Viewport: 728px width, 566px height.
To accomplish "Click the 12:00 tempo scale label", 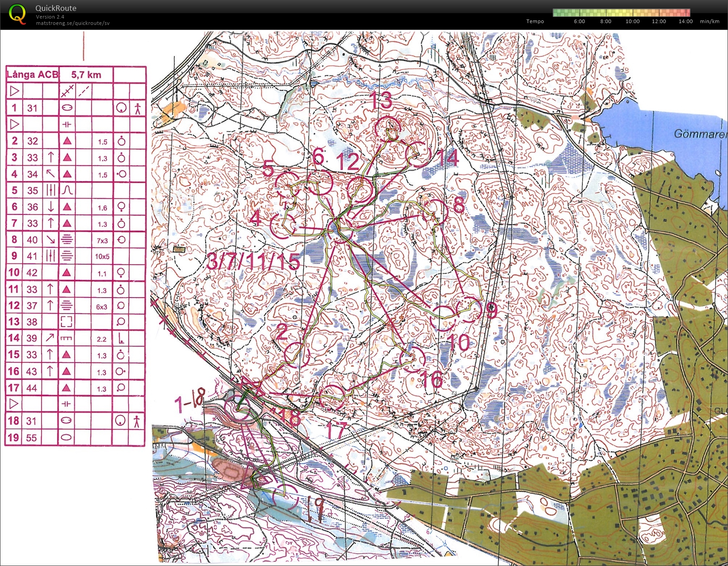I will point(659,21).
